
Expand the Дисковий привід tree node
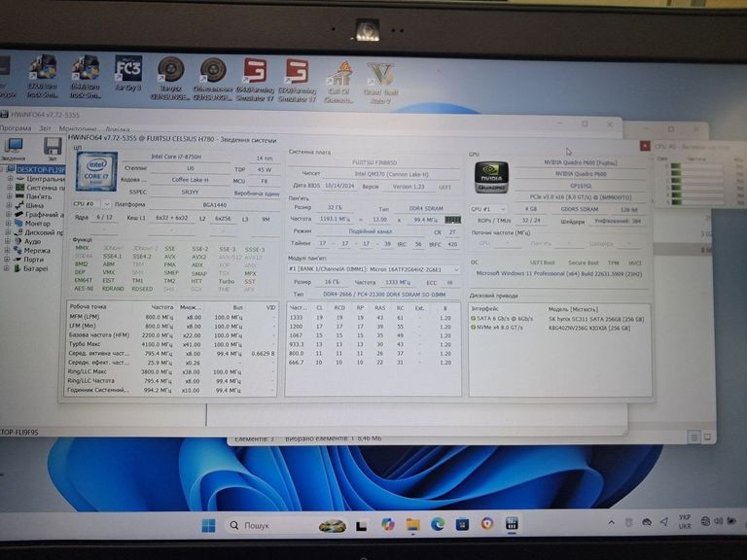pos(8,232)
